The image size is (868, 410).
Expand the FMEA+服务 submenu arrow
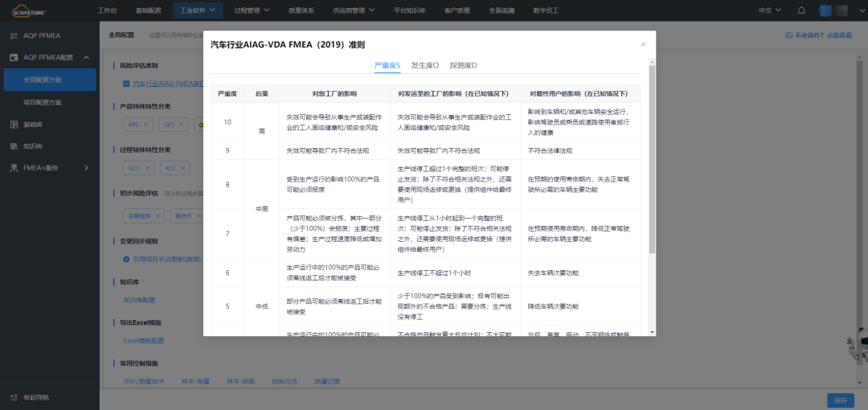click(x=86, y=168)
